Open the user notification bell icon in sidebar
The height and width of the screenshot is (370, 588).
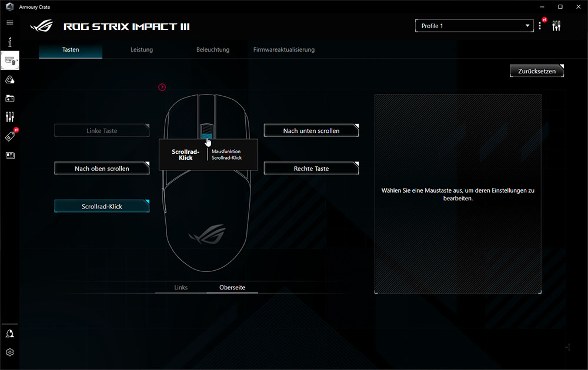pyautogui.click(x=10, y=334)
